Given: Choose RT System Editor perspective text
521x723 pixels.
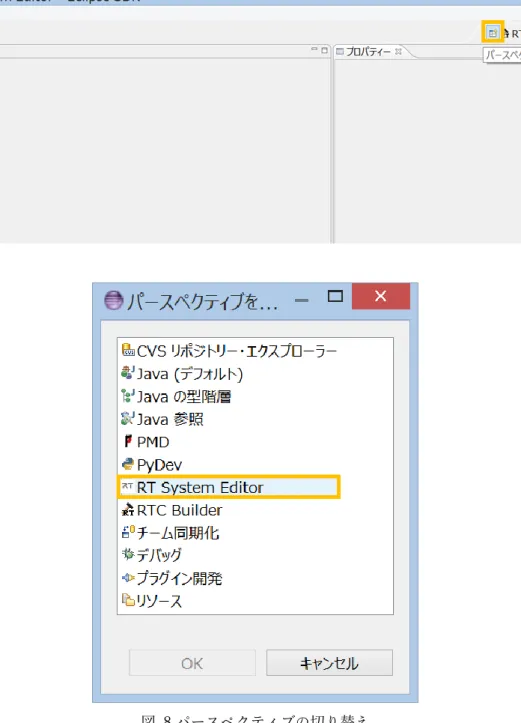Looking at the screenshot, I should click(x=200, y=487).
